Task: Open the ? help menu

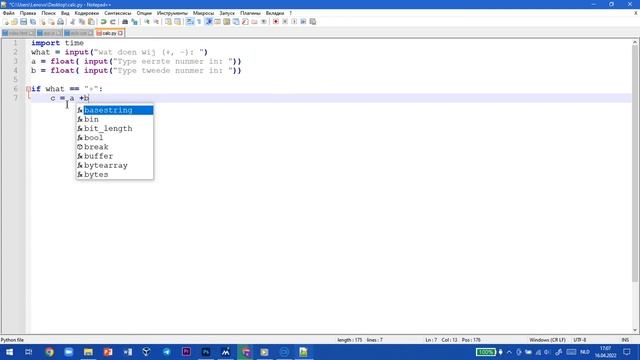Action: coord(291,13)
